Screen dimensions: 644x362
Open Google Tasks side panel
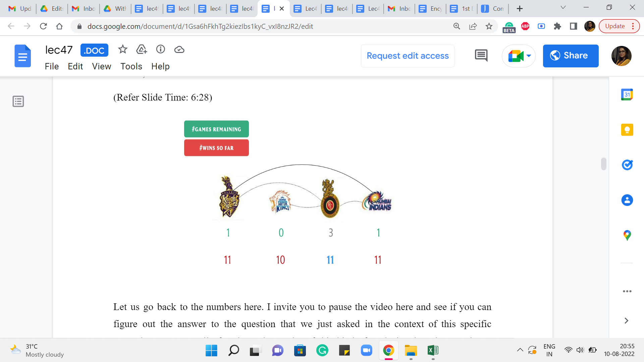tap(627, 165)
